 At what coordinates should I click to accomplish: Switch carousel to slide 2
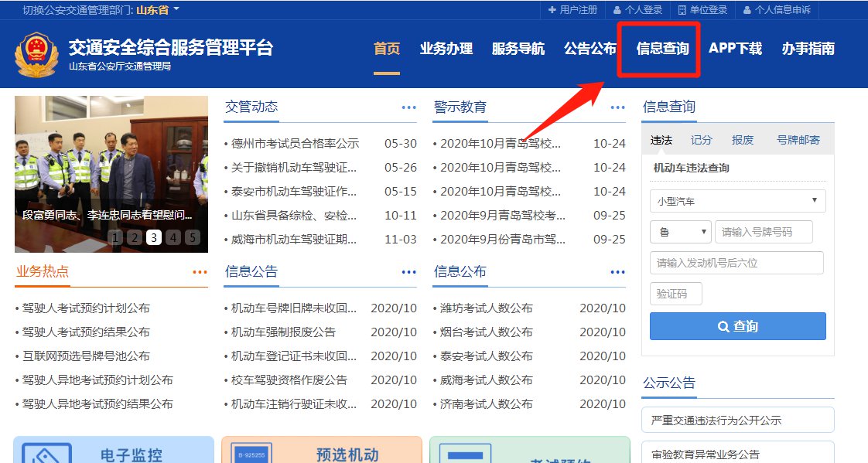[x=135, y=238]
